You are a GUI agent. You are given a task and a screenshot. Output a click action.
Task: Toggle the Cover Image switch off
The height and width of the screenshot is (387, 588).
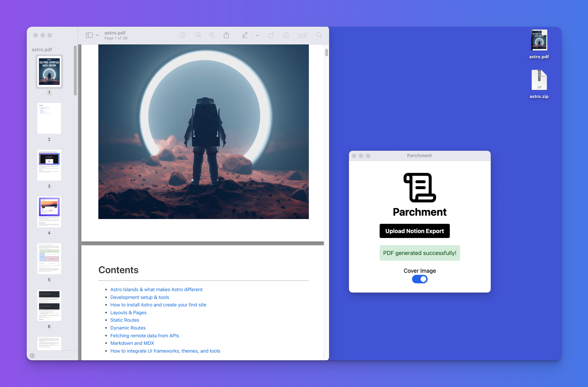pos(419,279)
